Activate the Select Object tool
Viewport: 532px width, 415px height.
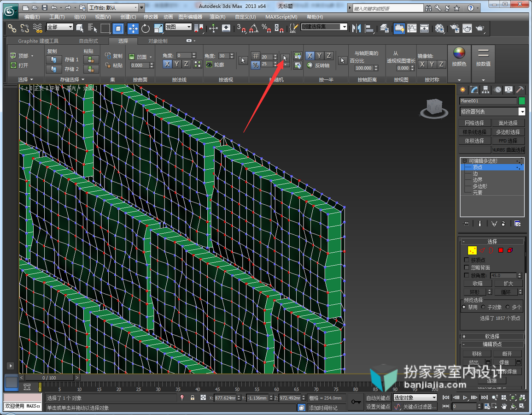coord(80,28)
